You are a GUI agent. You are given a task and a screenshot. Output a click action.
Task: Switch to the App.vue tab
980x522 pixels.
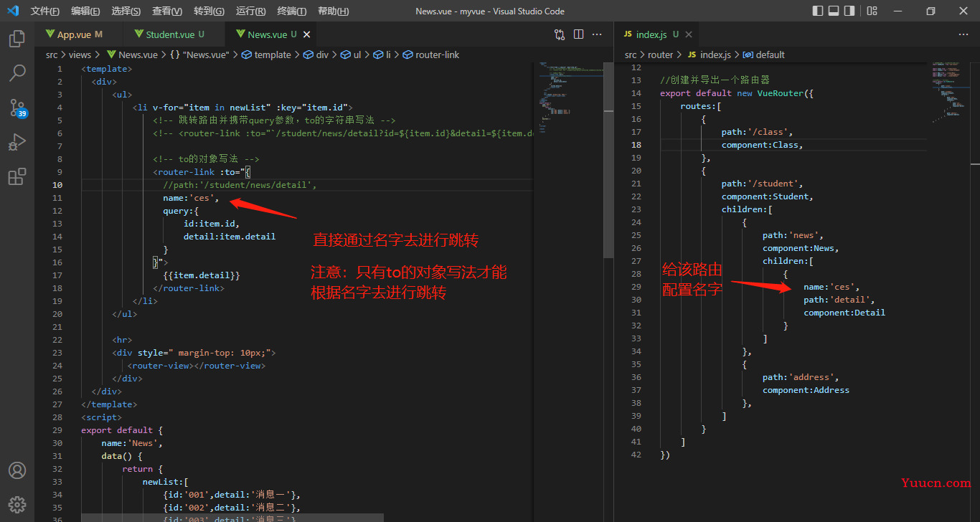79,34
